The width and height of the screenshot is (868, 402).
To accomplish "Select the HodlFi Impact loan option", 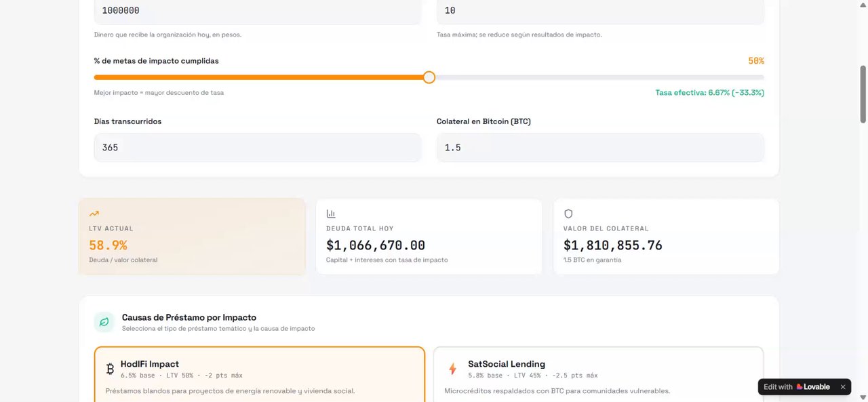I will pyautogui.click(x=259, y=374).
